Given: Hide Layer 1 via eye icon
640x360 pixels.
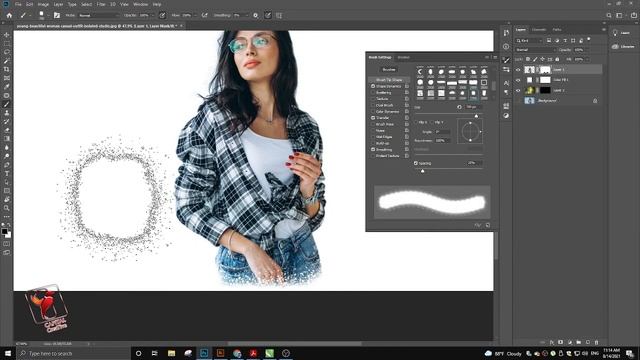Looking at the screenshot, I should point(518,70).
